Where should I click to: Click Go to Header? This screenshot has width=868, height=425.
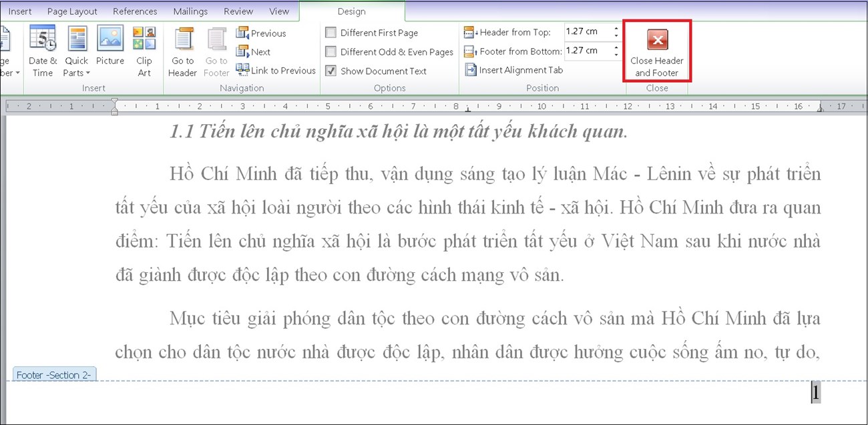tap(182, 50)
